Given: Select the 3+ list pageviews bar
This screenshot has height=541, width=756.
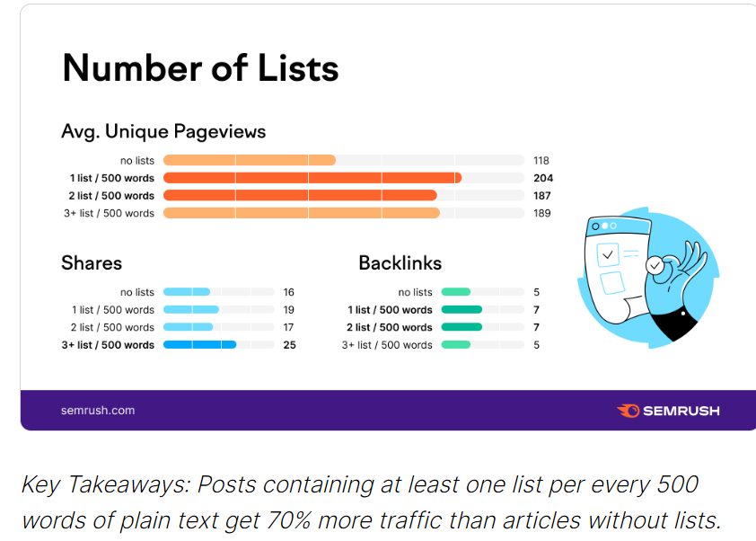Looking at the screenshot, I should coord(302,213).
